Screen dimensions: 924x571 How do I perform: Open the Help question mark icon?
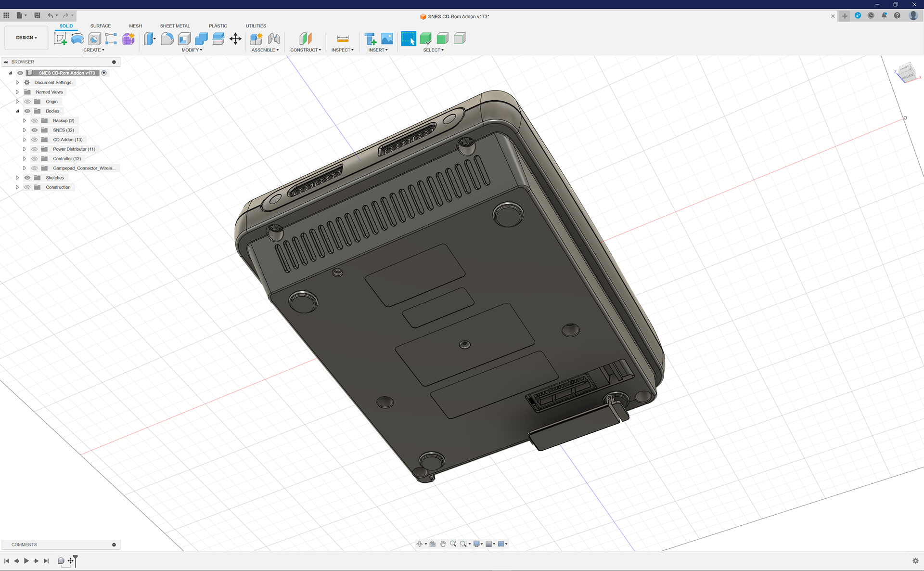[x=897, y=15]
